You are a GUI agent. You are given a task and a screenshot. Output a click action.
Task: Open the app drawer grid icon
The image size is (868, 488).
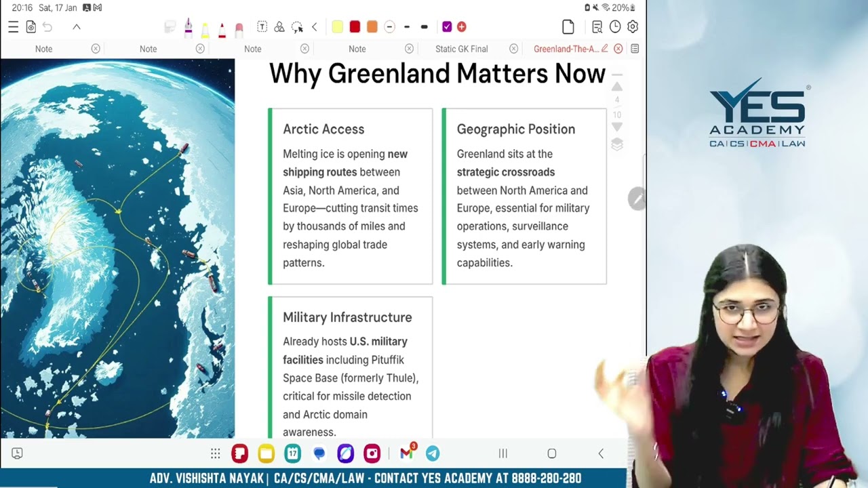pyautogui.click(x=215, y=453)
